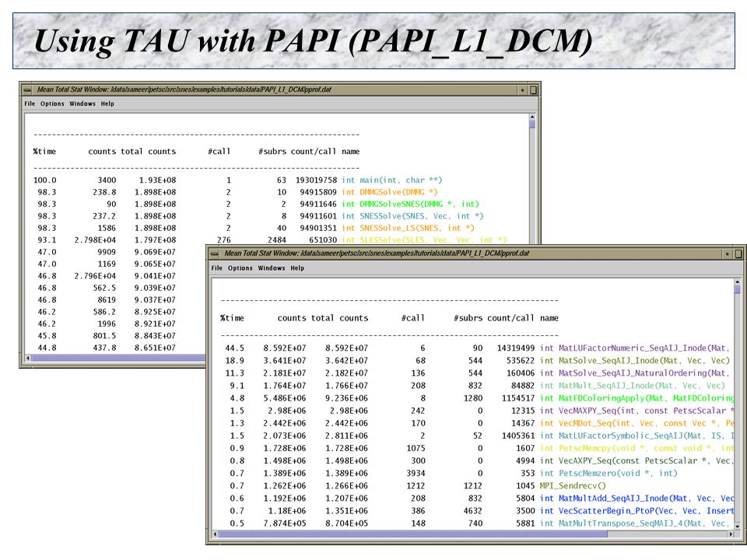Open Help menu in the back window
747x560 pixels.
click(x=107, y=103)
